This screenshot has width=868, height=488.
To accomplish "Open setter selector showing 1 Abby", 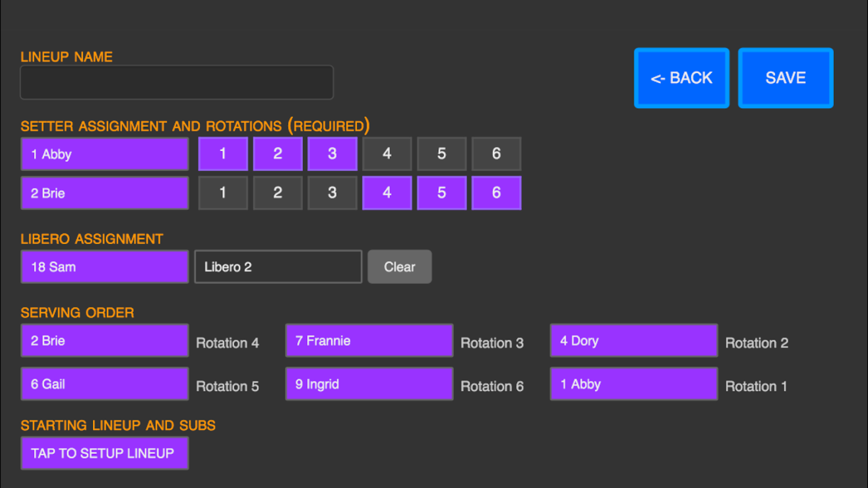I will point(104,154).
